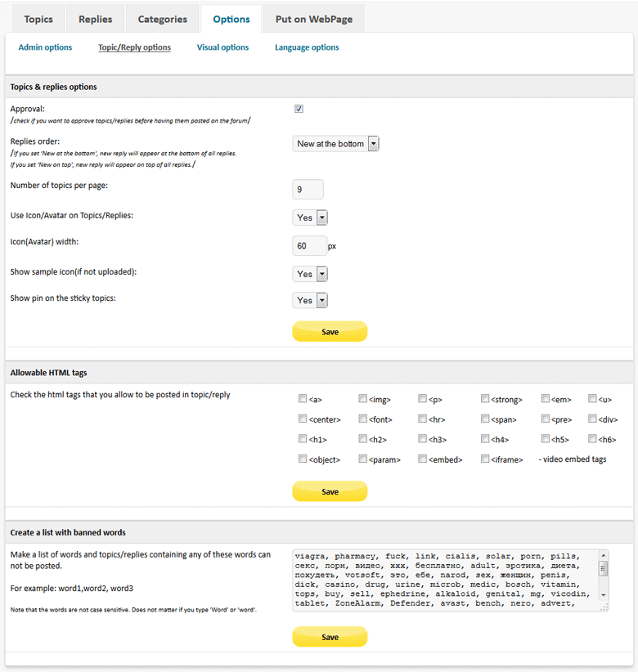
Task: Open Admin options link
Action: coord(45,47)
